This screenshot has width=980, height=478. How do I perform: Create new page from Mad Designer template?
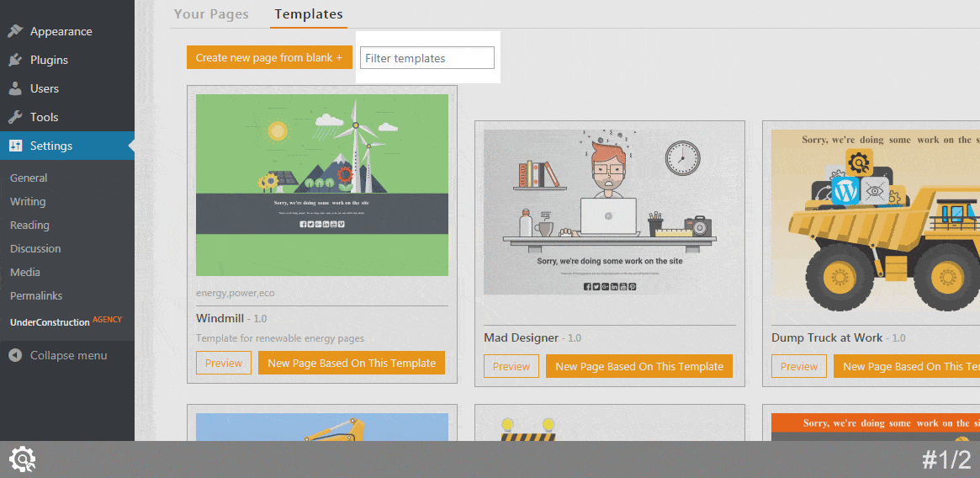639,366
